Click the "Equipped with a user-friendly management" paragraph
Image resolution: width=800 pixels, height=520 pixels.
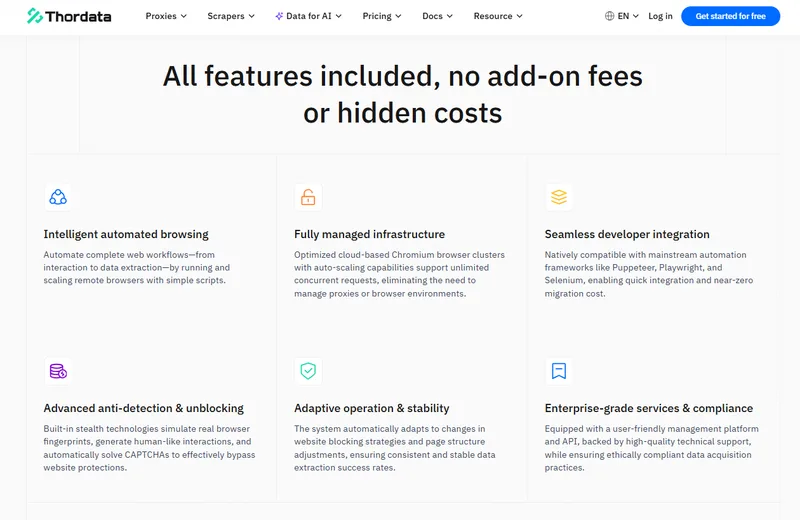652,448
